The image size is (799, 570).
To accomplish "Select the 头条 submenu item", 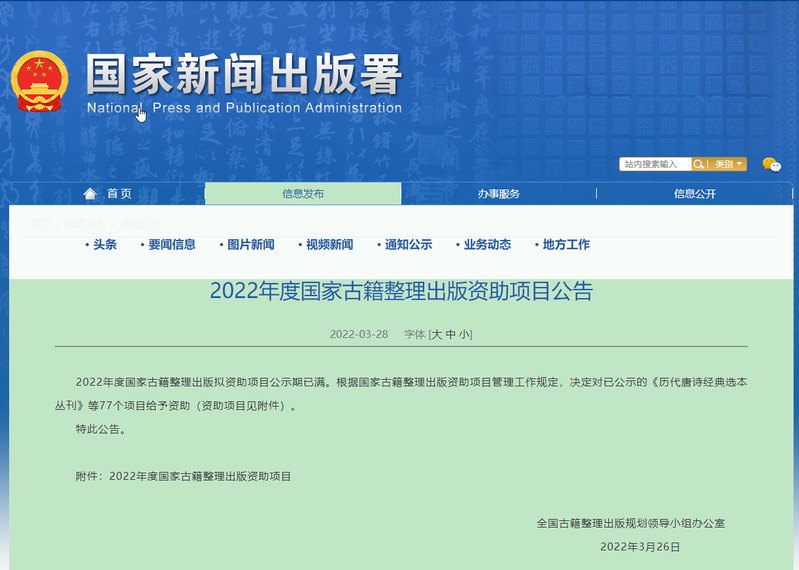I will click(x=105, y=245).
